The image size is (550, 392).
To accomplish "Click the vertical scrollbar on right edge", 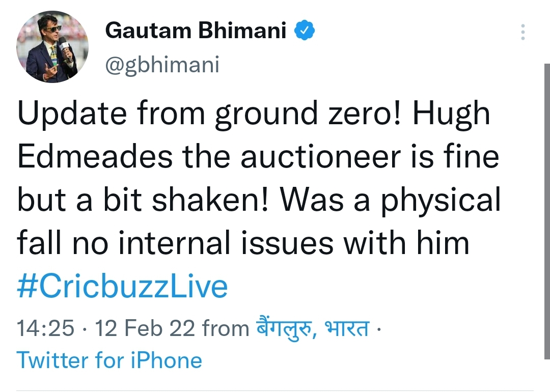I will tap(547, 211).
